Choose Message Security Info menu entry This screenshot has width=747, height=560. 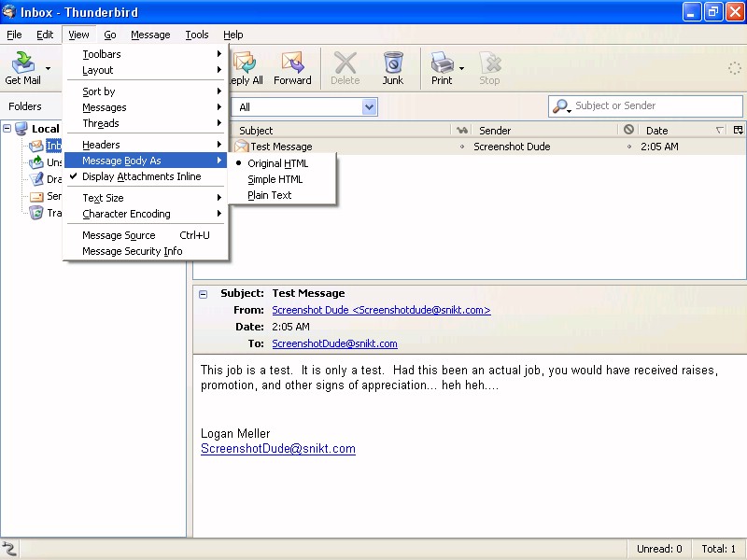tap(146, 251)
